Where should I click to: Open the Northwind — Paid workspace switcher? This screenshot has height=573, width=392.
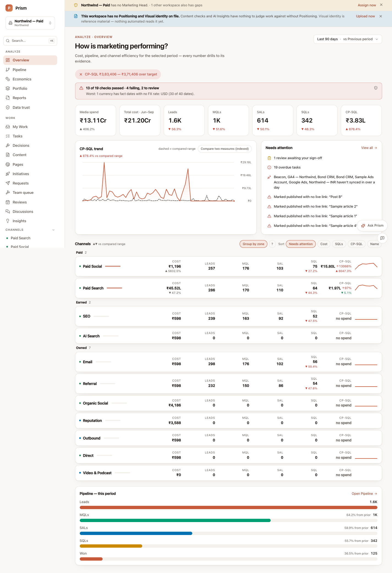tap(30, 23)
